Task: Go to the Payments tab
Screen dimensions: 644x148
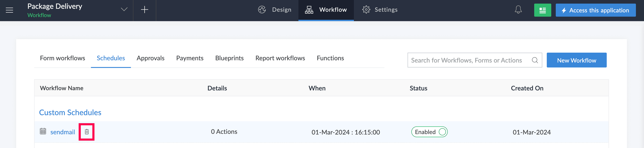Action: pyautogui.click(x=190, y=58)
